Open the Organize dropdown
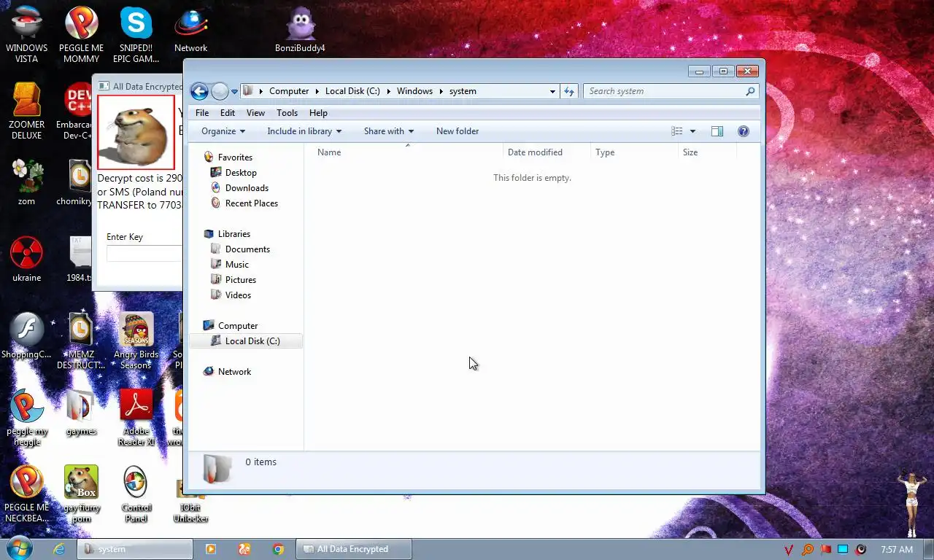 (223, 131)
